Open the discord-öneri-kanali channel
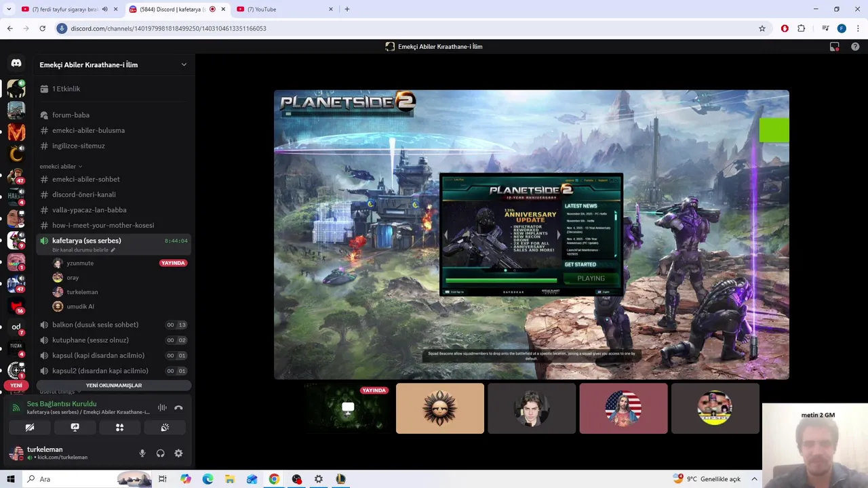Viewport: 868px width, 488px height. [113, 195]
